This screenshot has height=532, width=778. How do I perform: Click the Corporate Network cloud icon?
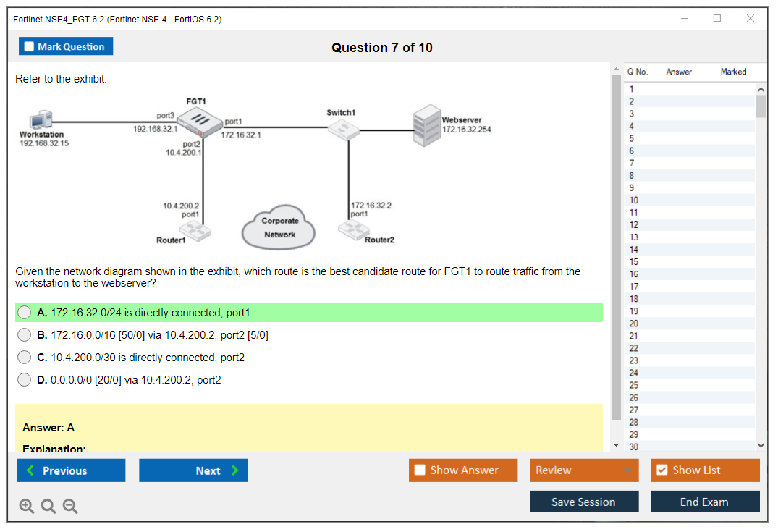(279, 227)
